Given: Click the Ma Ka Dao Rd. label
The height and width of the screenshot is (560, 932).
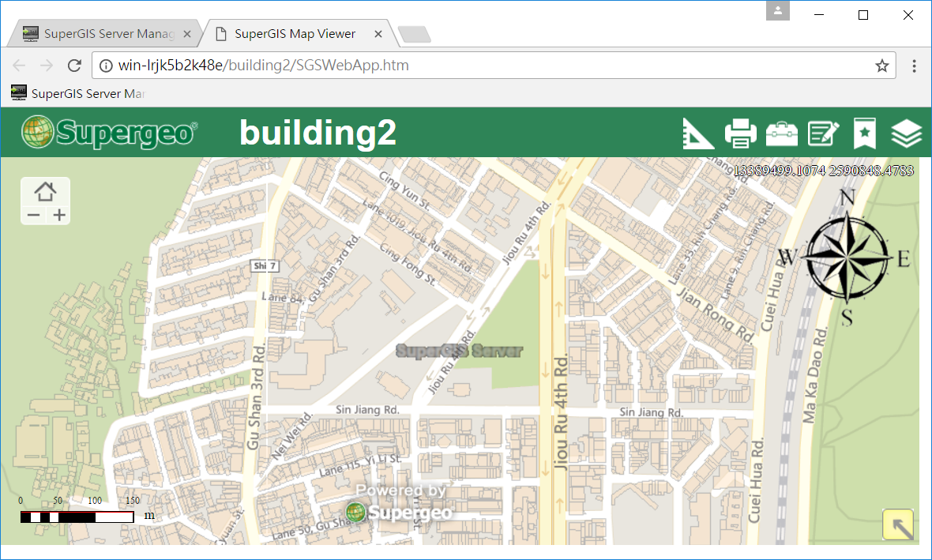Looking at the screenshot, I should pos(815,374).
